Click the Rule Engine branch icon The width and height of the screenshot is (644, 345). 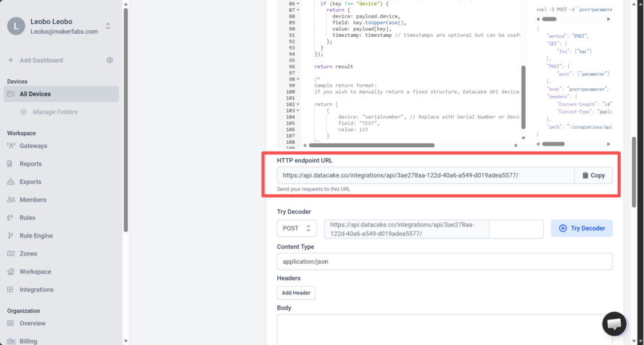tap(10, 236)
